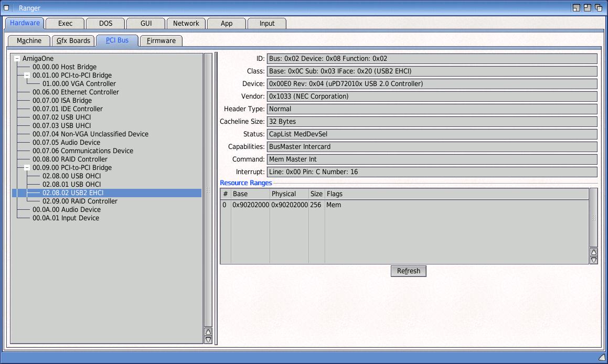Screen dimensions: 608x364
Task: Click the device tree scroll up arrow
Action: tap(208, 331)
